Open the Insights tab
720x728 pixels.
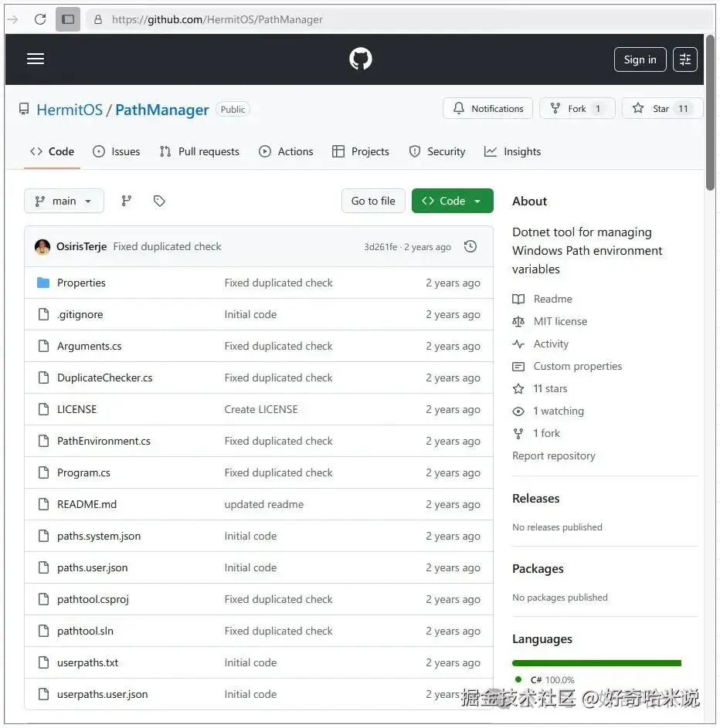point(512,151)
